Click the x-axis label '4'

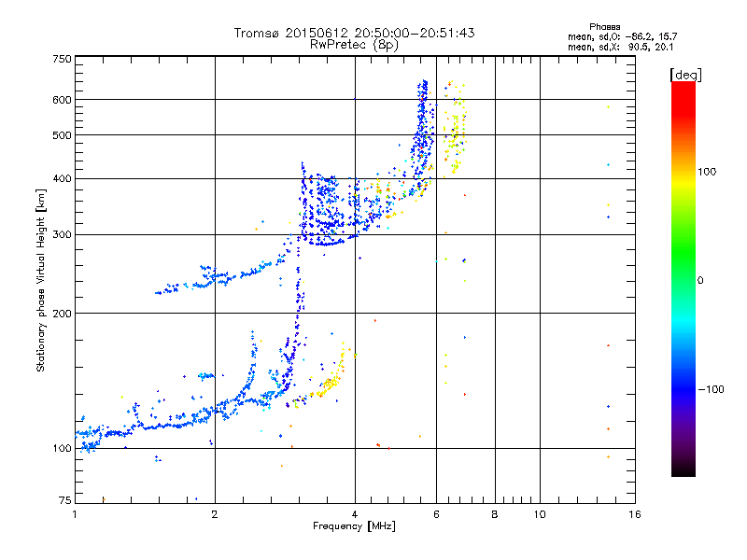355,514
